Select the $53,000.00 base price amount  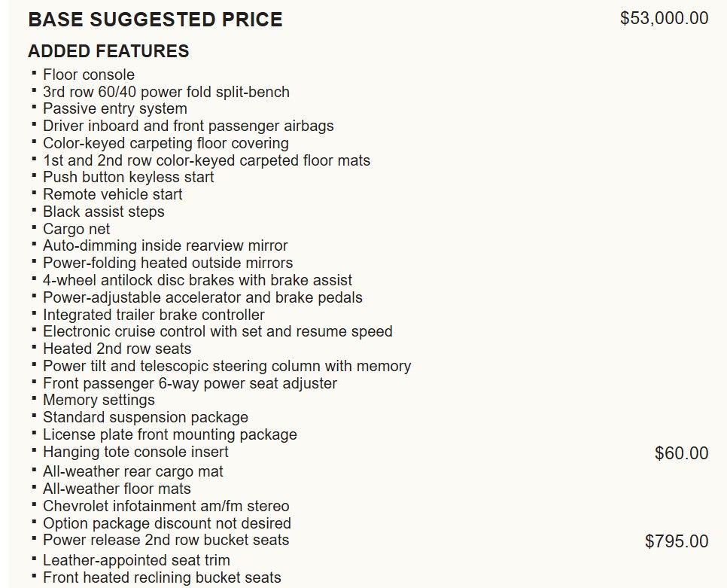(x=664, y=19)
